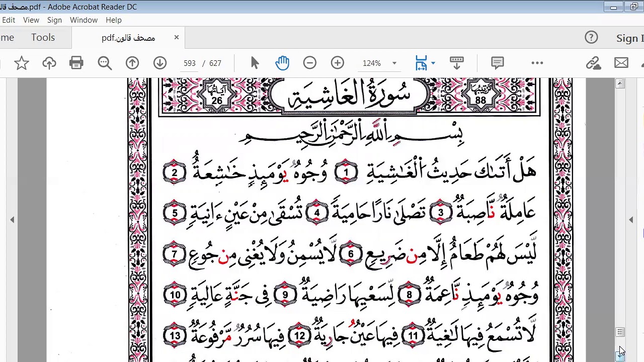Open the scrolling mode keyboard-arrow tool

[x=457, y=63]
